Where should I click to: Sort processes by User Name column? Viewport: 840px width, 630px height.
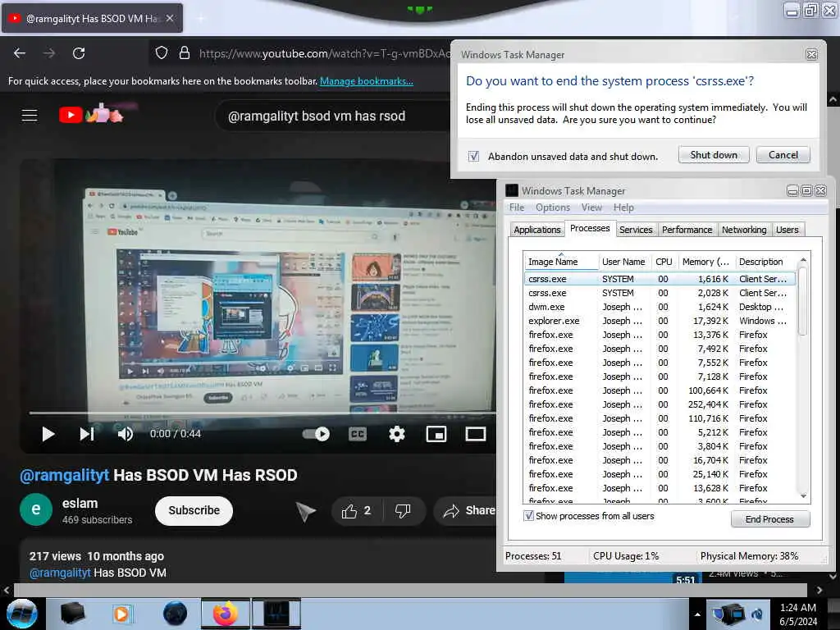[x=623, y=262]
